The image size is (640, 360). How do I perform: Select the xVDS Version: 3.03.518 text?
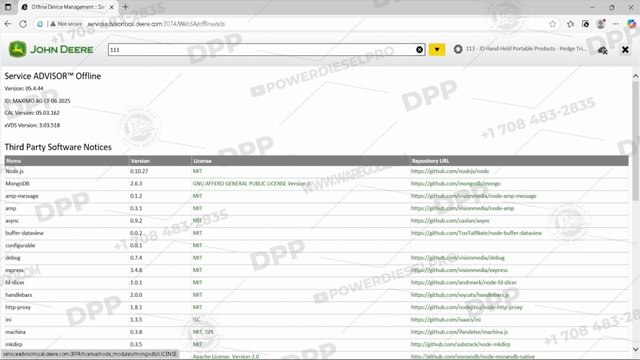point(32,125)
